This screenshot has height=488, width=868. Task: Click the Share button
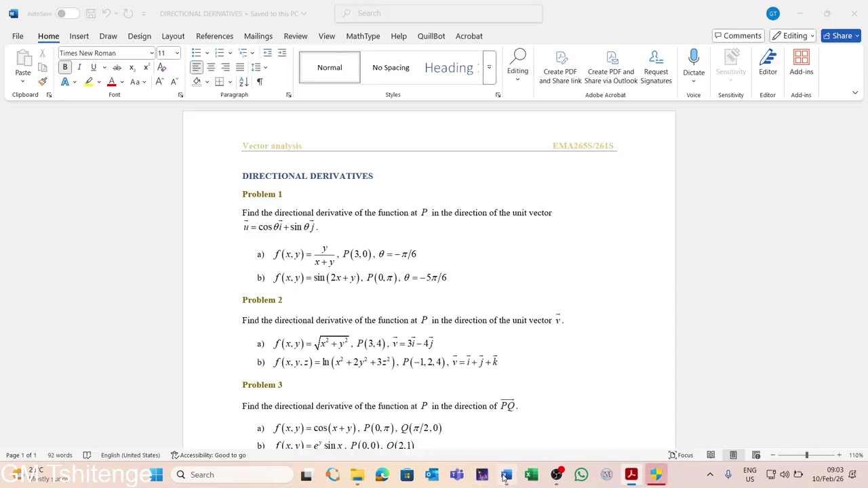[841, 36]
